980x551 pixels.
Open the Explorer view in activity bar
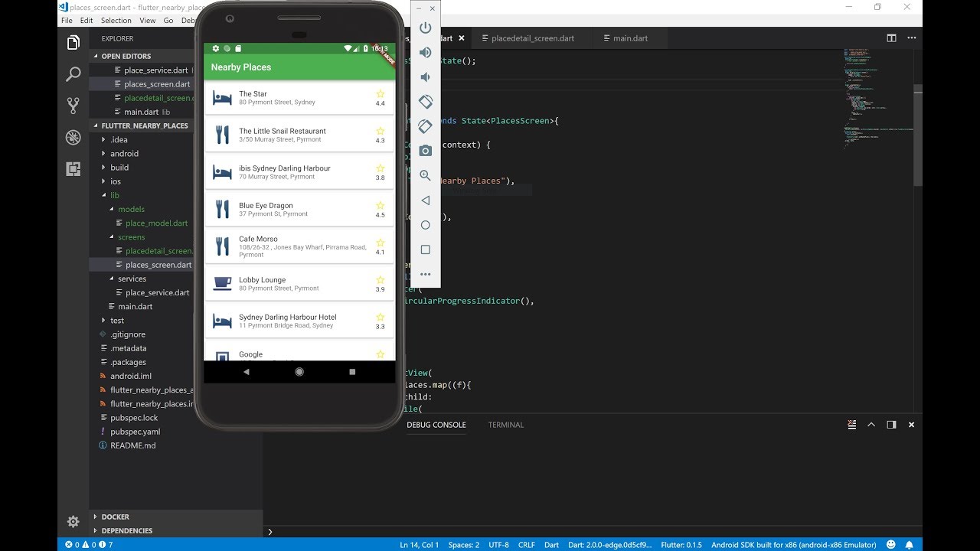[x=73, y=43]
